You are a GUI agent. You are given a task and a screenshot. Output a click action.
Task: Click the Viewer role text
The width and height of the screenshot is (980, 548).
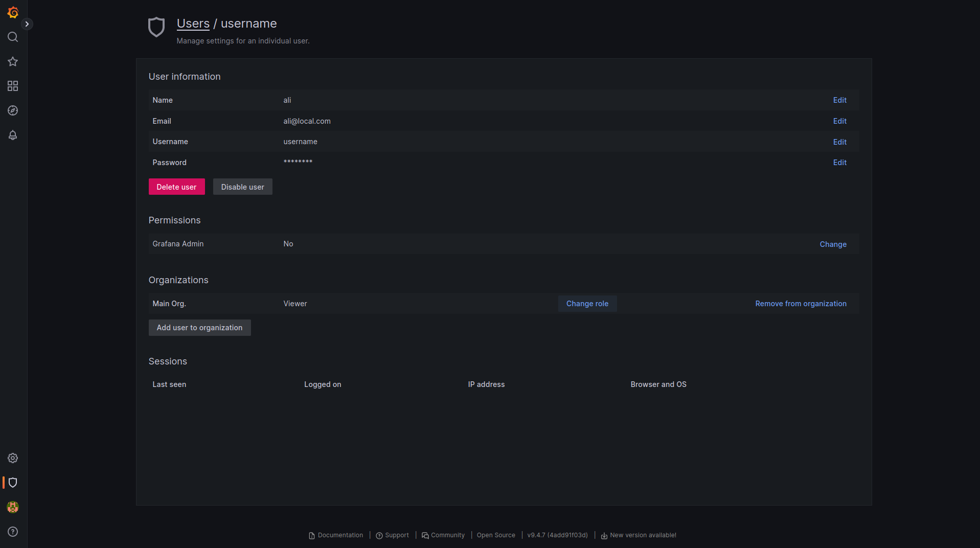click(295, 304)
